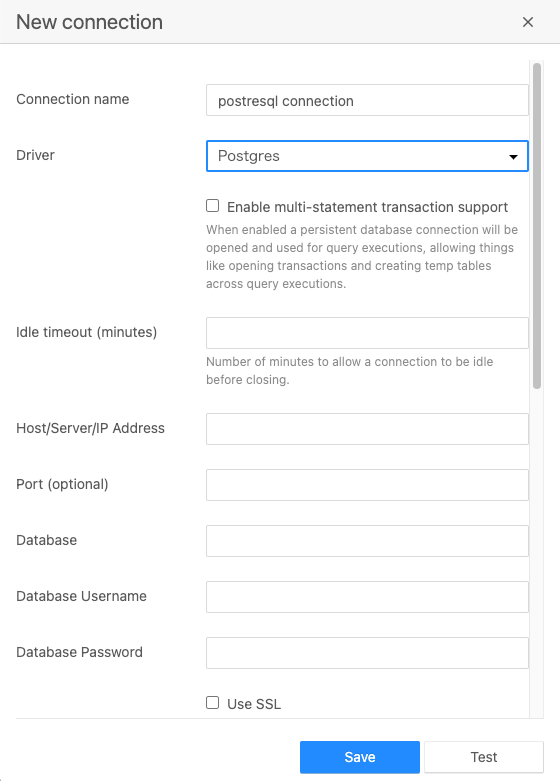Select the Host/Server/IP Address input

(x=367, y=429)
